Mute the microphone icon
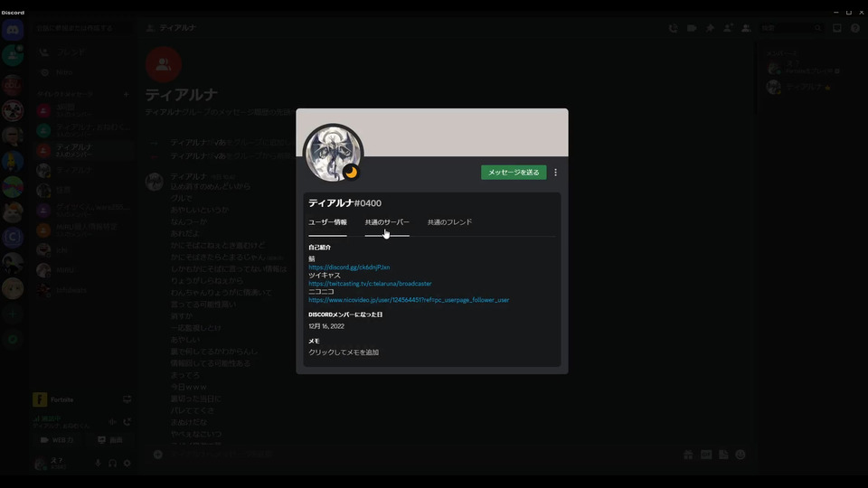868x488 pixels. (98, 463)
